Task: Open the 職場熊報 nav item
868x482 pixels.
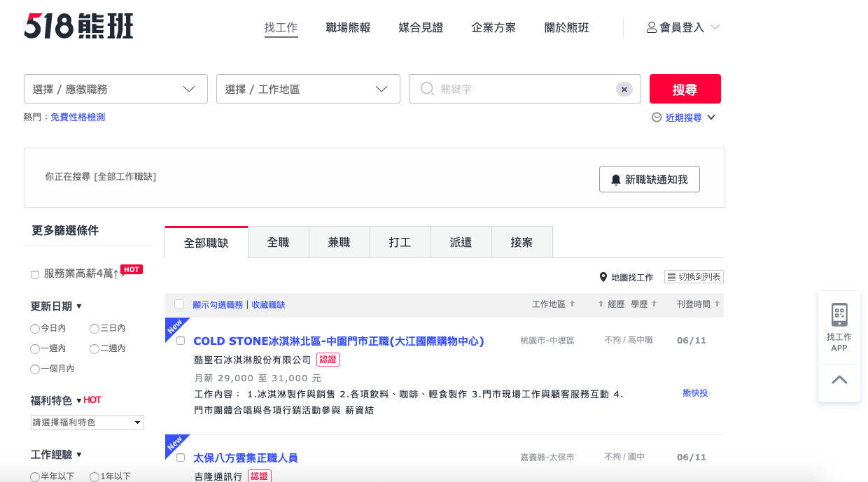Action: (x=349, y=28)
